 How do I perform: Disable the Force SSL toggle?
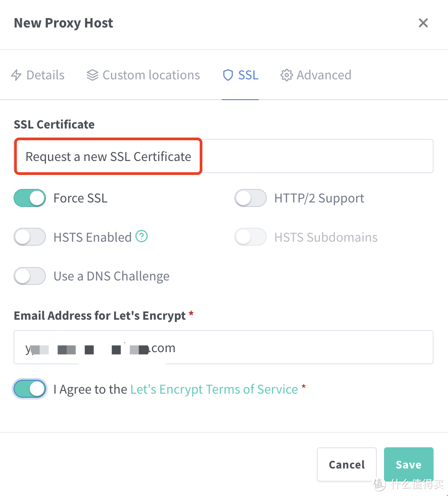pos(30,198)
